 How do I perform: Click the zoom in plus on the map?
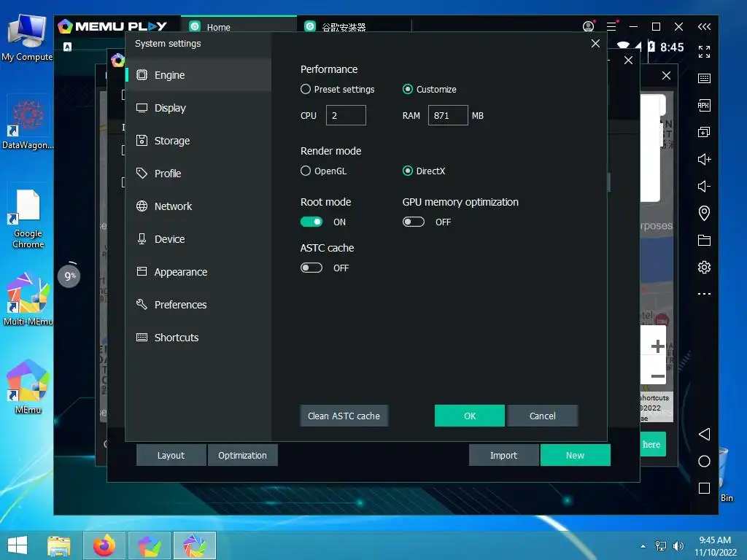point(657,346)
